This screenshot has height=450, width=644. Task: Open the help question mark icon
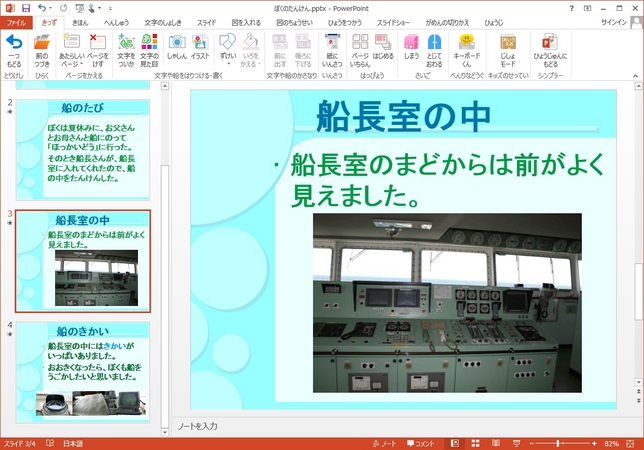(571, 8)
